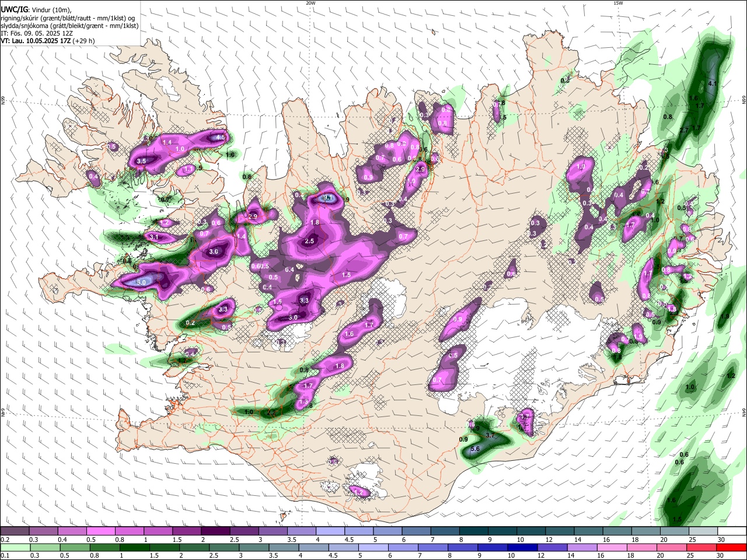The width and height of the screenshot is (747, 560).
Task: Select the 'Vindur (10m)' heading text
Action: tap(50, 10)
